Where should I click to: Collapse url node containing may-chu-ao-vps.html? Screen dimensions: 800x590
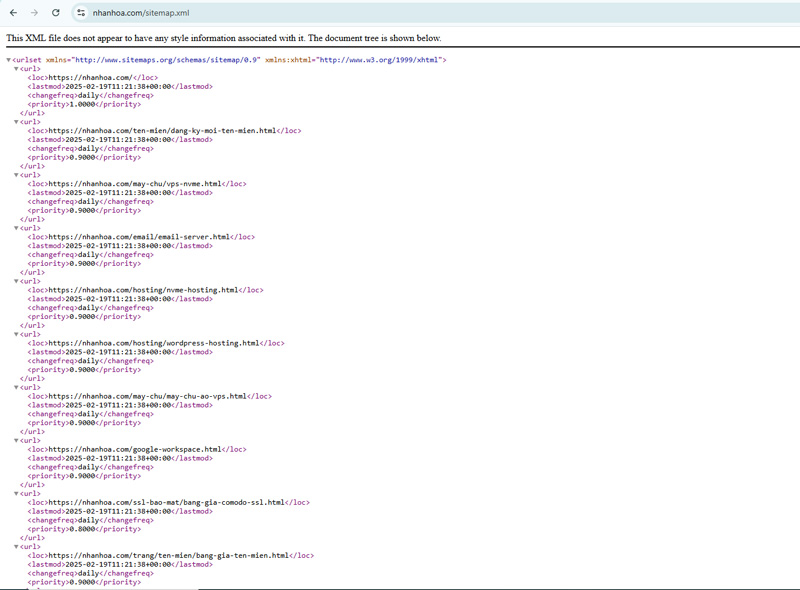[x=17, y=387]
